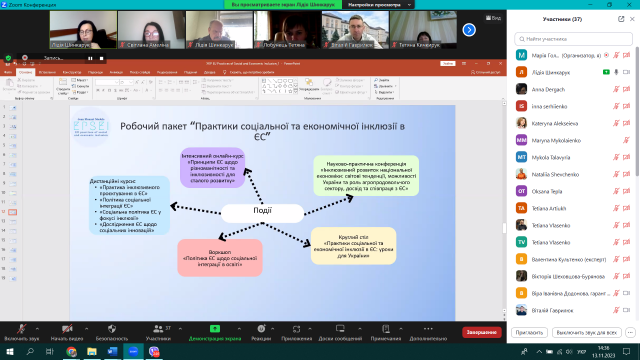Close the participants panel
The height and width of the screenshot is (360, 640).
tap(632, 19)
